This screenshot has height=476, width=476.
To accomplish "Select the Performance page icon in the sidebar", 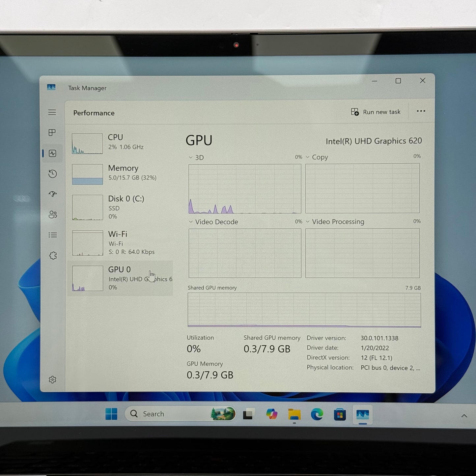I will [52, 153].
